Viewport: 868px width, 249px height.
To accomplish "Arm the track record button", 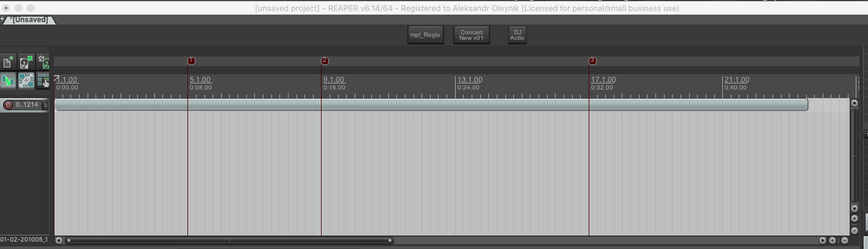I will tap(8, 105).
